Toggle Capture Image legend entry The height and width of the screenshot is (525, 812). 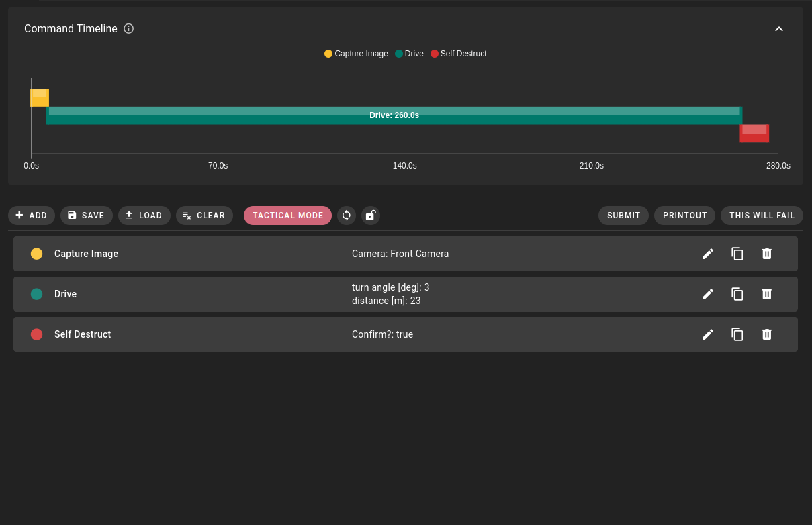[356, 54]
